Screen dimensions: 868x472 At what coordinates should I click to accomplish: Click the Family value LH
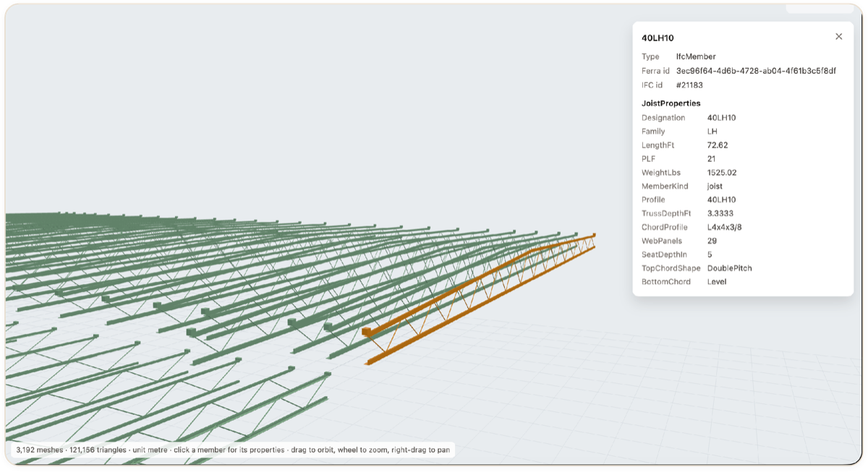pyautogui.click(x=712, y=132)
